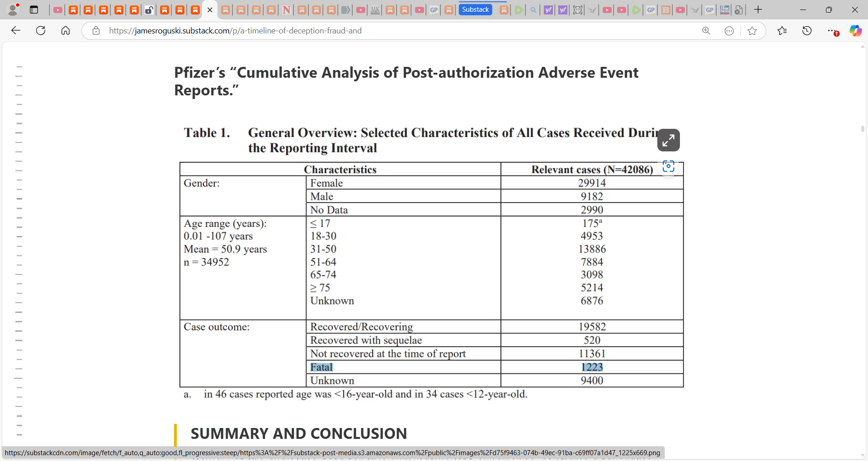Open the favorites list

coord(782,31)
